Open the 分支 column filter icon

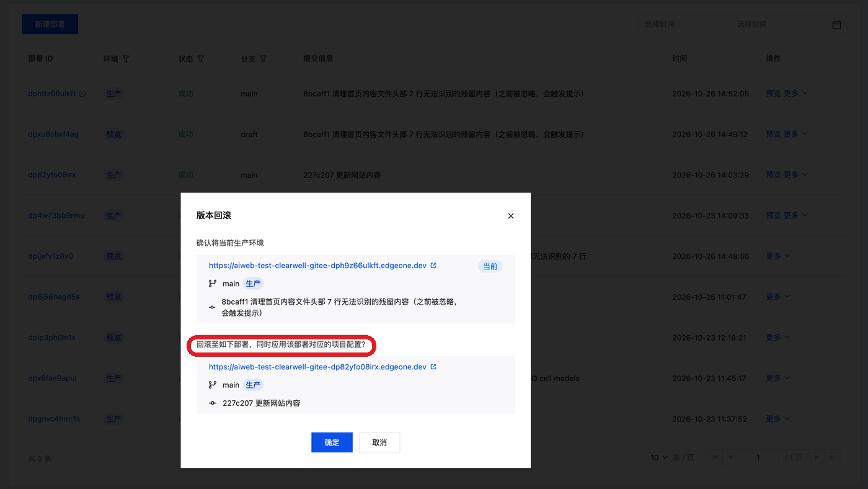point(263,59)
